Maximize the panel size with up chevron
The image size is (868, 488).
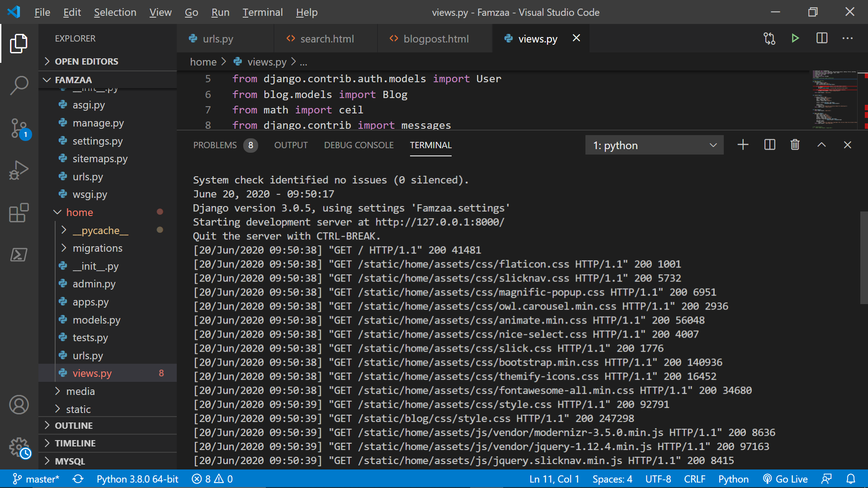coord(821,145)
